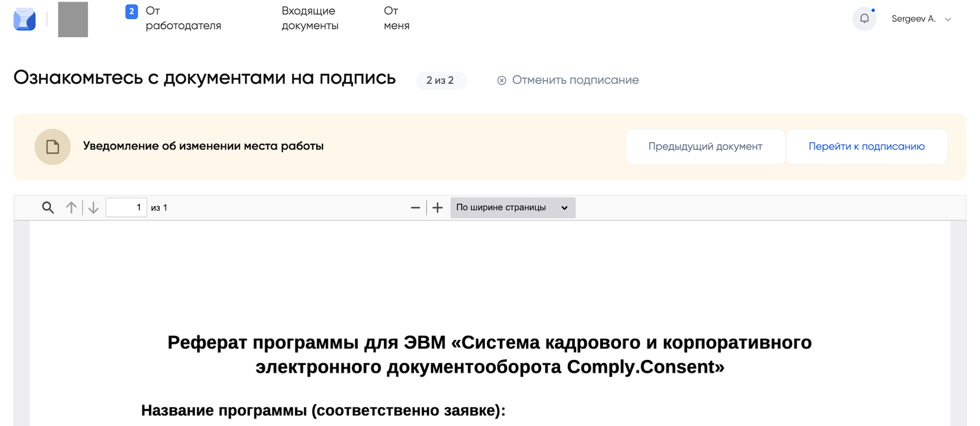The height and width of the screenshot is (426, 980).
Task: Switch to 'Входящие документы' tab
Action: (x=310, y=18)
